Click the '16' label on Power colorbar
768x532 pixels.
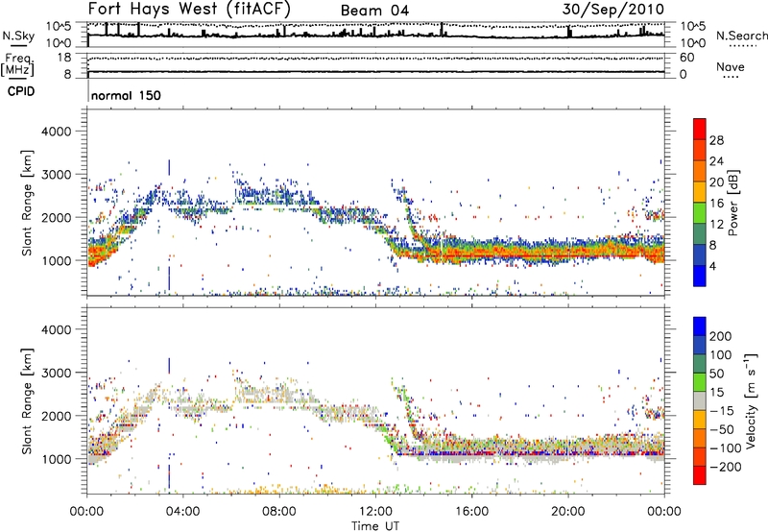[x=716, y=204]
